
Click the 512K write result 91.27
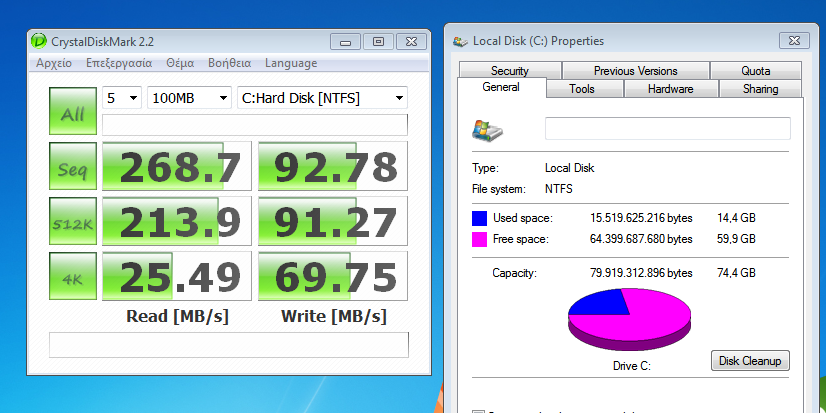[x=333, y=221]
